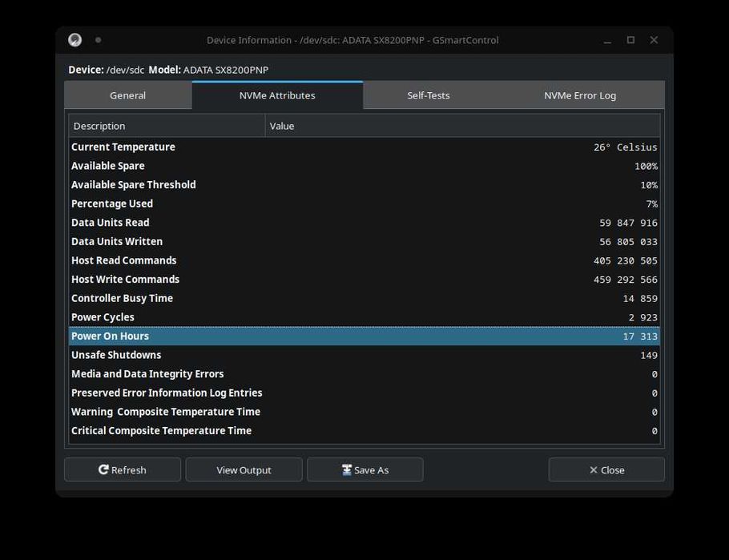Select the Available Spare row
This screenshot has width=729, height=560.
tap(364, 166)
